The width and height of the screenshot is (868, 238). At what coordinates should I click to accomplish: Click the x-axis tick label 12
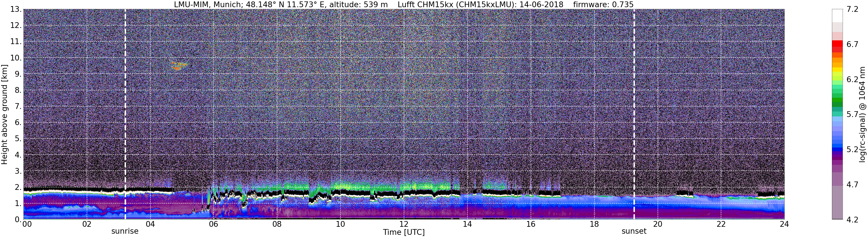pyautogui.click(x=404, y=224)
